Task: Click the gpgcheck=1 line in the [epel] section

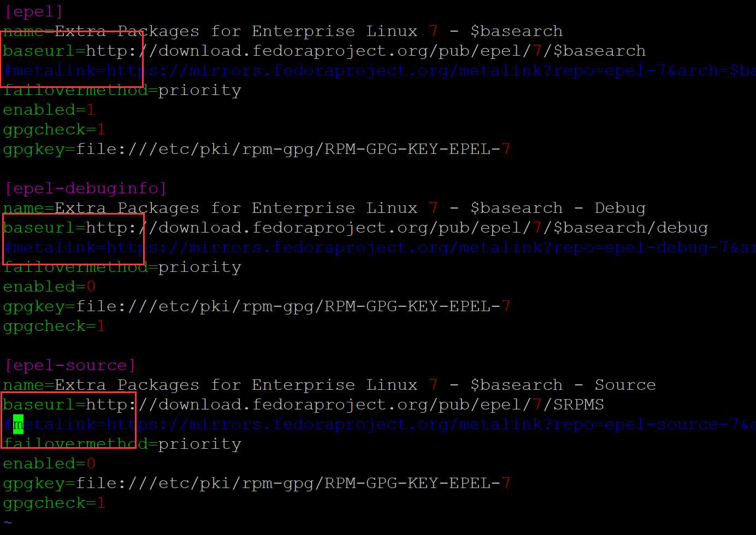Action: pyautogui.click(x=54, y=129)
